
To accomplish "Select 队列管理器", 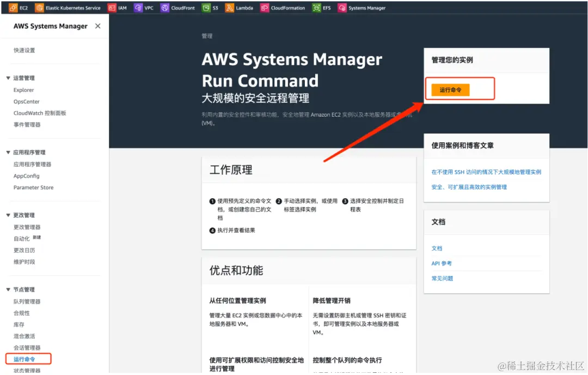I will (x=27, y=301).
